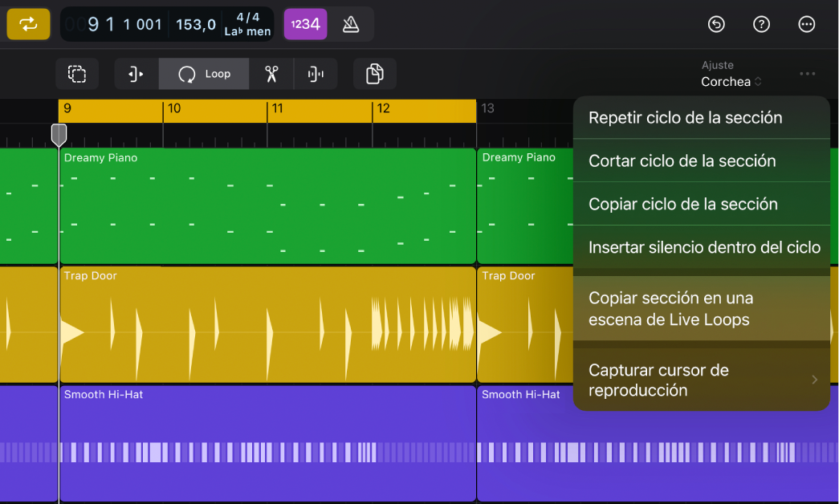Enable cycle playback with the yellow repeat toggle
Viewport: 839px width, 504px height.
(28, 24)
